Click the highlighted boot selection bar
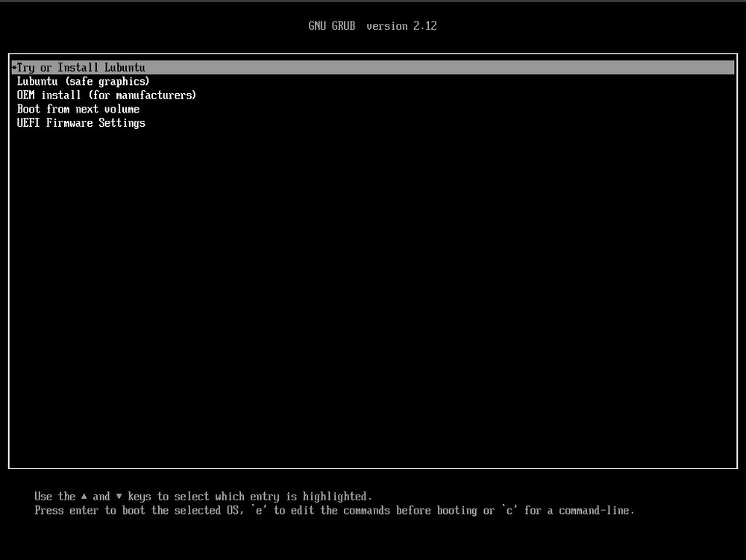746x560 pixels. pos(373,66)
